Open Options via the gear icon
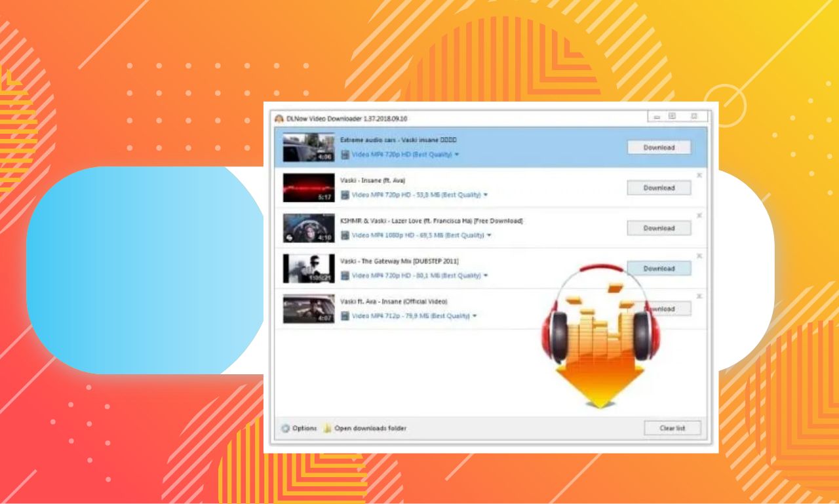The width and height of the screenshot is (839, 504). pyautogui.click(x=286, y=429)
